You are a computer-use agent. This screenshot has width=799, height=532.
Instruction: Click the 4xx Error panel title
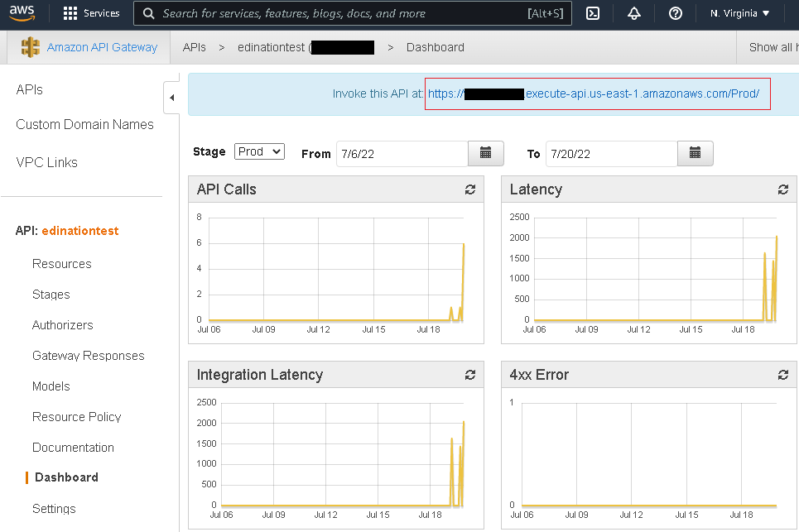(539, 375)
